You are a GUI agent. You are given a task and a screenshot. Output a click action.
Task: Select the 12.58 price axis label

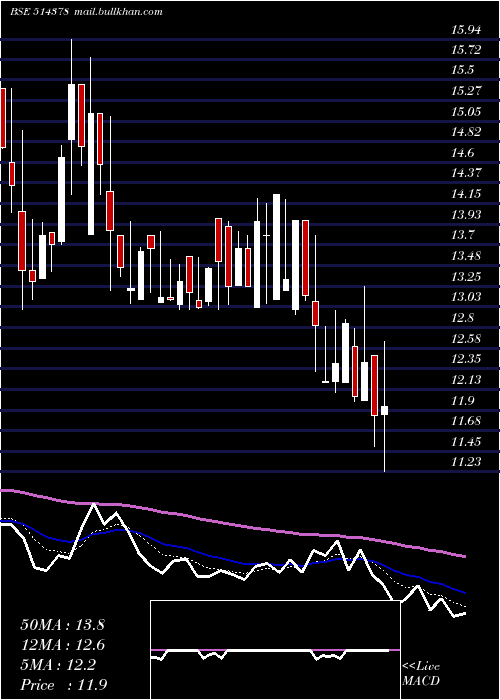pos(466,338)
